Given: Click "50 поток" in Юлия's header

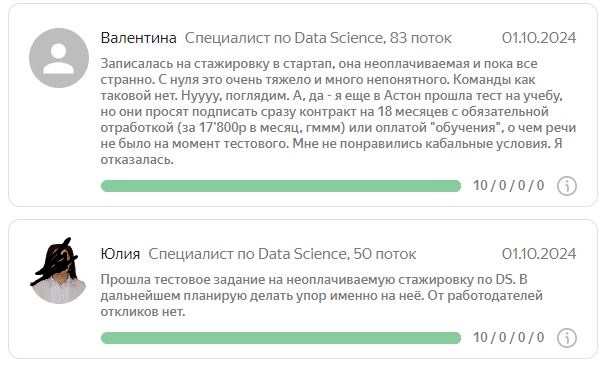Looking at the screenshot, I should click(384, 254).
